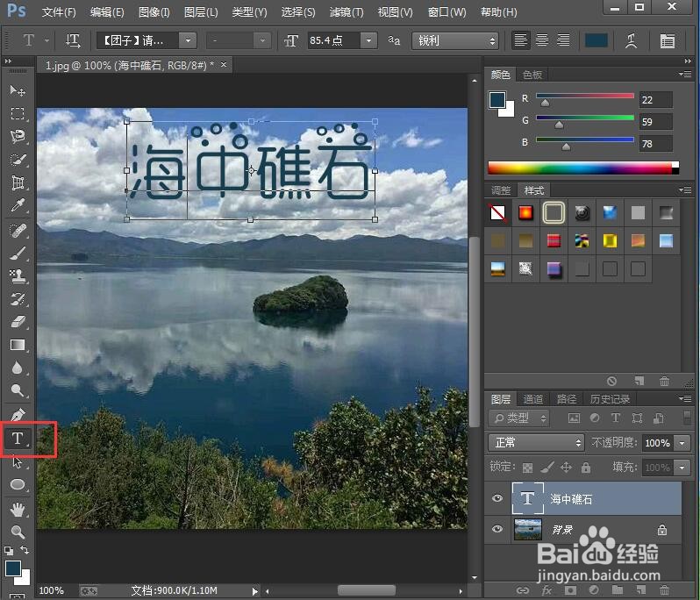Select the Pen tool
The height and width of the screenshot is (600, 700).
point(18,415)
